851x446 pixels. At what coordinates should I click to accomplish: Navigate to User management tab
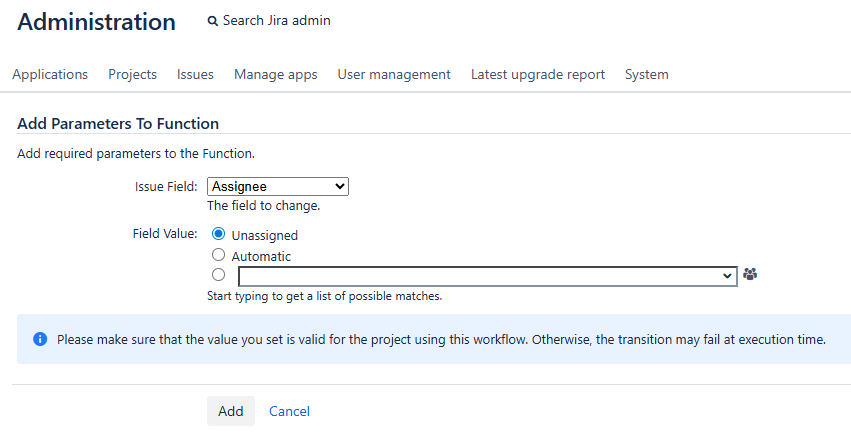coord(394,74)
